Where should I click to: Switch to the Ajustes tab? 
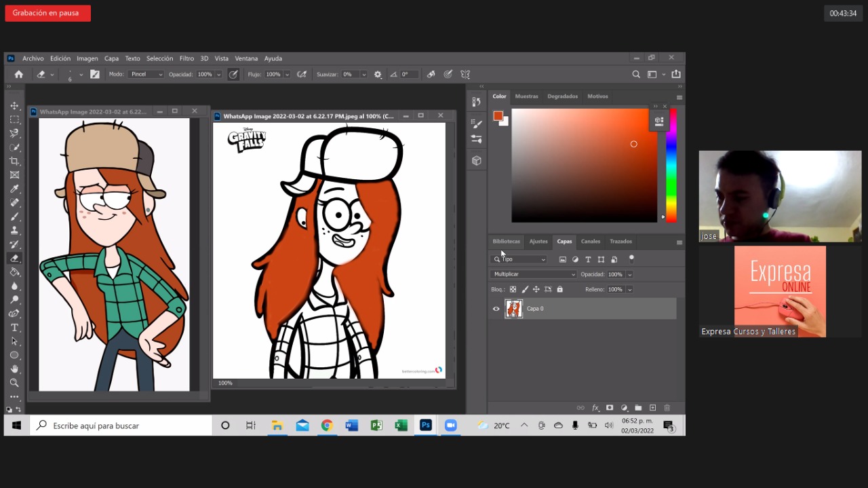click(x=538, y=242)
